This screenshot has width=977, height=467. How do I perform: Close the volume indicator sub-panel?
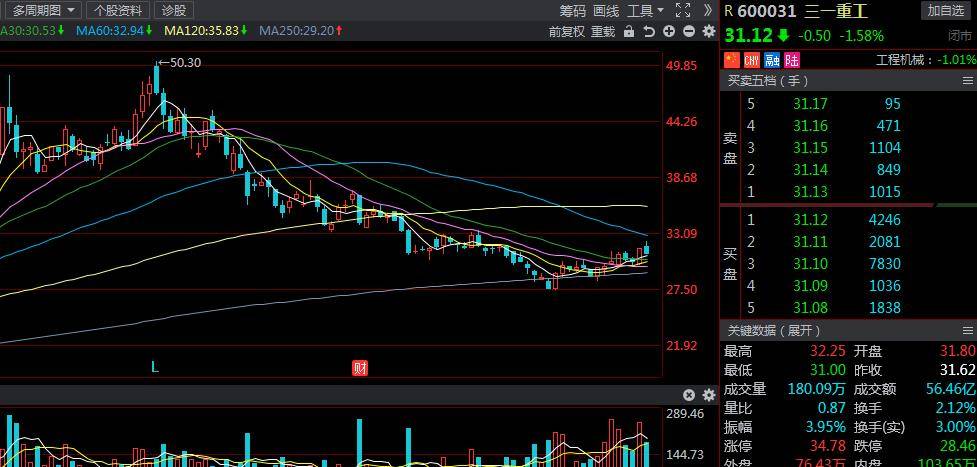689,395
